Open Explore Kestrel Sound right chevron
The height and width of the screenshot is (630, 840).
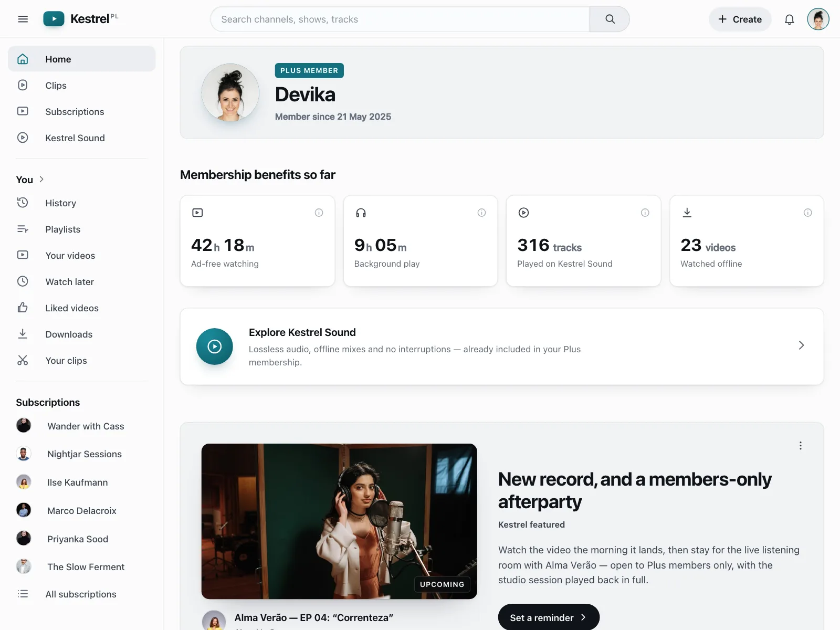pos(801,345)
